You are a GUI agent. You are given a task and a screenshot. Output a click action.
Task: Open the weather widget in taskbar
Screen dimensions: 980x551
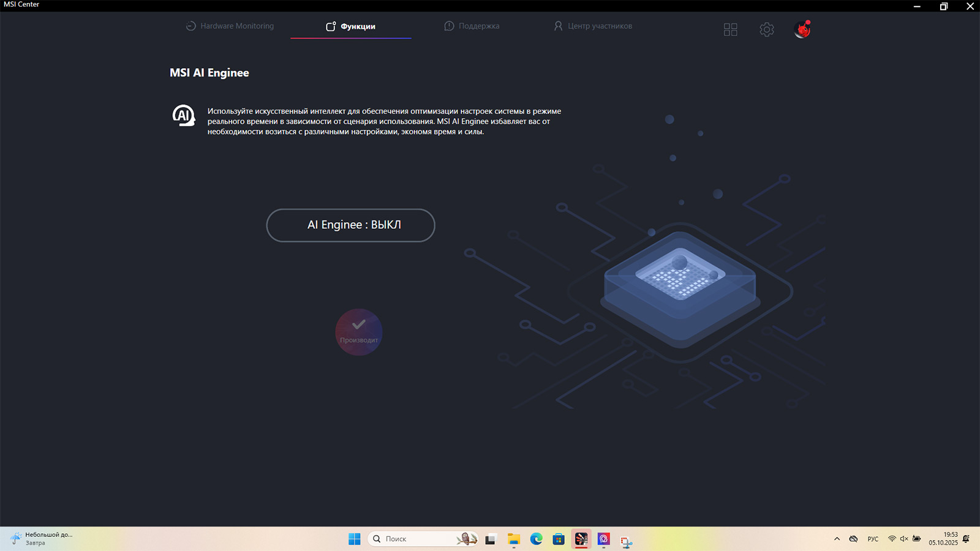pyautogui.click(x=43, y=539)
